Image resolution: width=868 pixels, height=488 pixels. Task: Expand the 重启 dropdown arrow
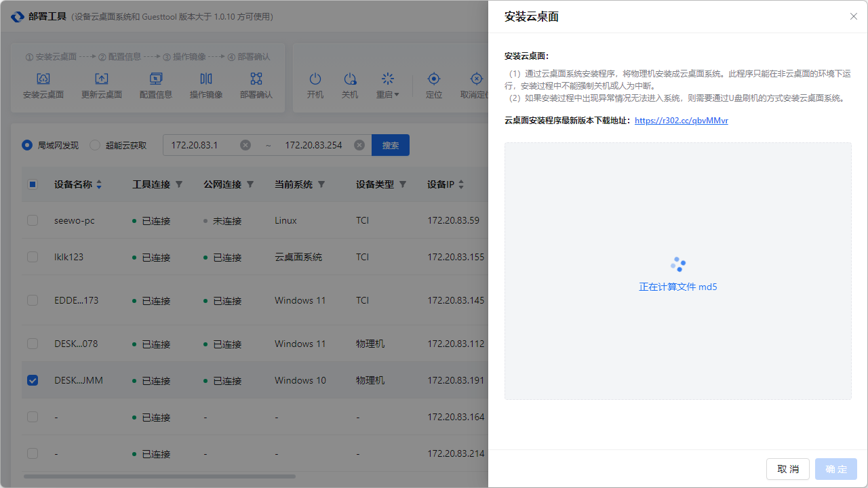397,95
